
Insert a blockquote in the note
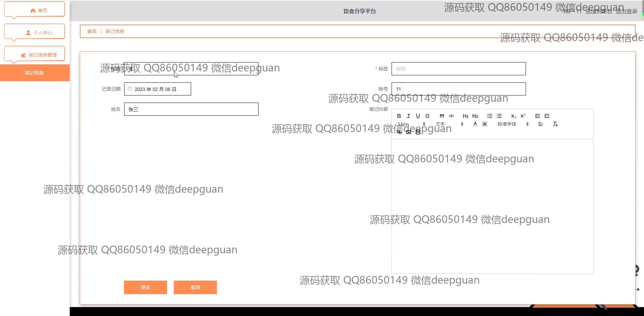pyautogui.click(x=442, y=116)
